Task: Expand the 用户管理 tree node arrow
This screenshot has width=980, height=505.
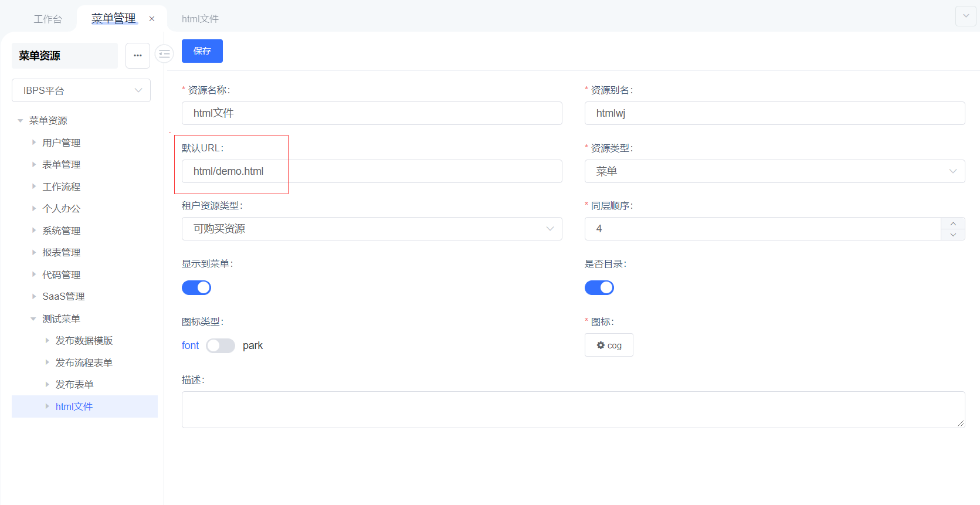Action: 34,143
